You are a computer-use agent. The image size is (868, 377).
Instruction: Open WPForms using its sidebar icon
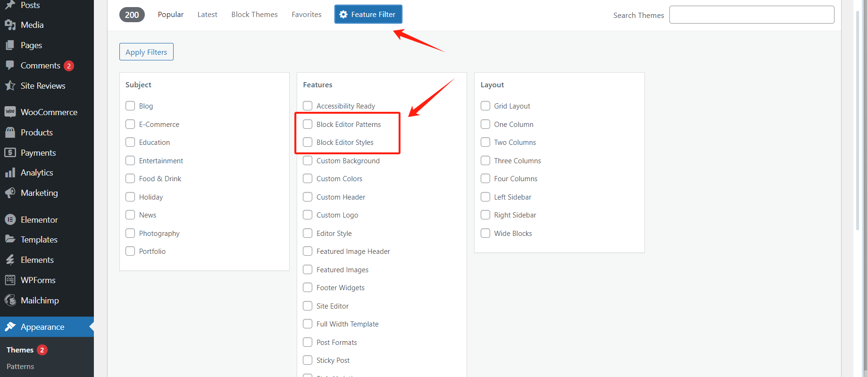click(x=10, y=280)
